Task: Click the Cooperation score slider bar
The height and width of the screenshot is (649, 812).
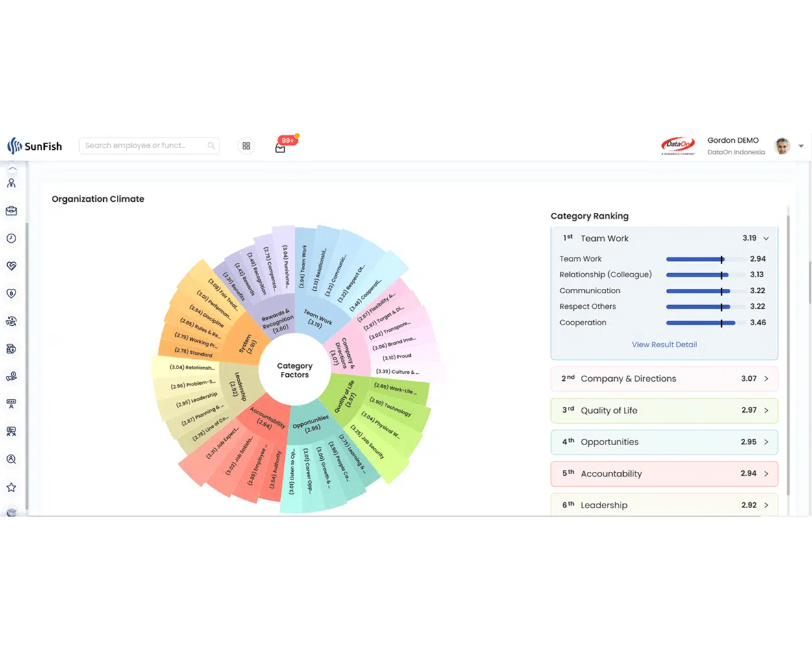Action: click(x=702, y=323)
